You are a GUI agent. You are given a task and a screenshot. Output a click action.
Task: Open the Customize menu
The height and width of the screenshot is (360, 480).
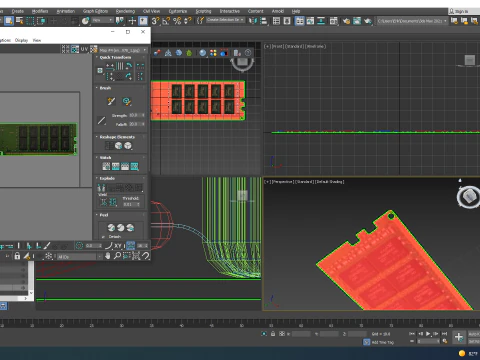point(178,11)
